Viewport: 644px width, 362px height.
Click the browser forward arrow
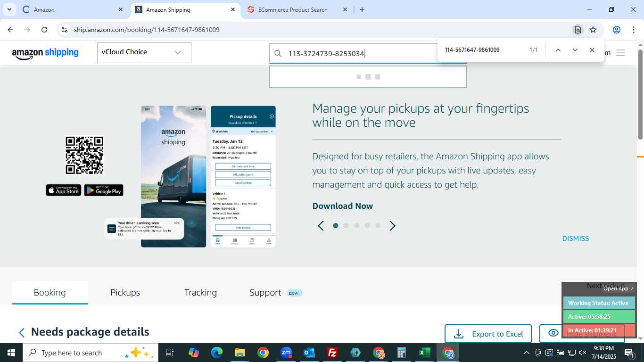tap(27, 30)
